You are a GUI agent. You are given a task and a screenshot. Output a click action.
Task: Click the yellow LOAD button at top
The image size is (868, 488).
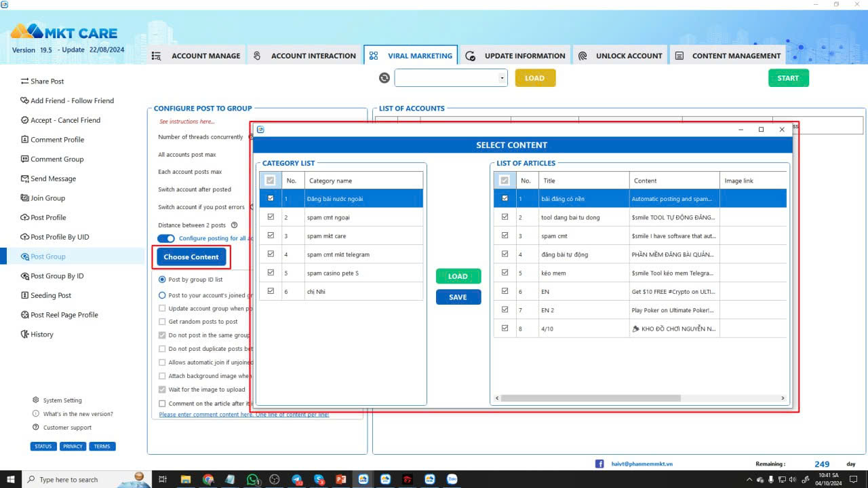pyautogui.click(x=535, y=78)
